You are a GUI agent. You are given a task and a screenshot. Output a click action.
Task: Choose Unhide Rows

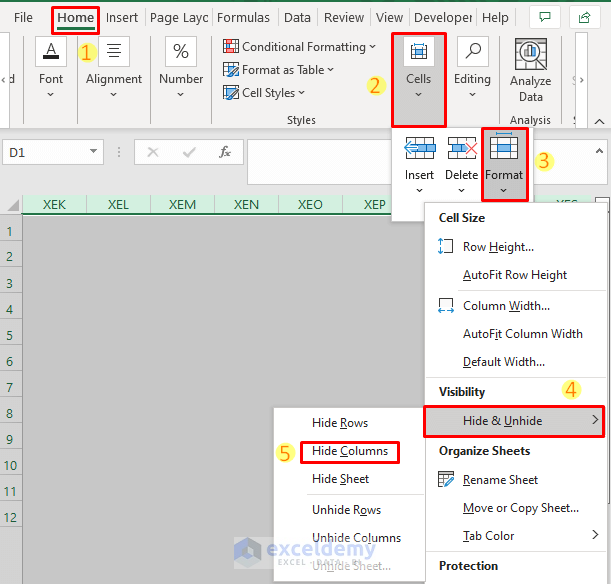point(346,510)
